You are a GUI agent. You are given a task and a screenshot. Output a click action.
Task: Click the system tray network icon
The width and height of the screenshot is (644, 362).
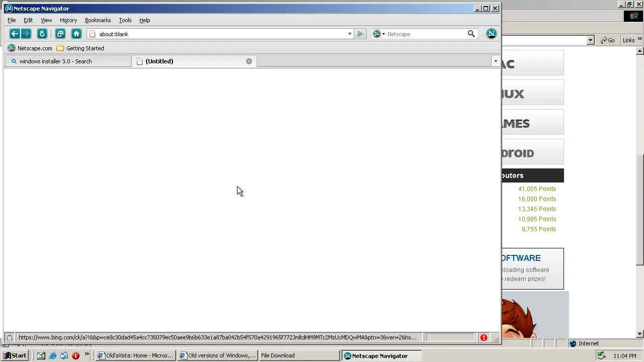tap(601, 355)
